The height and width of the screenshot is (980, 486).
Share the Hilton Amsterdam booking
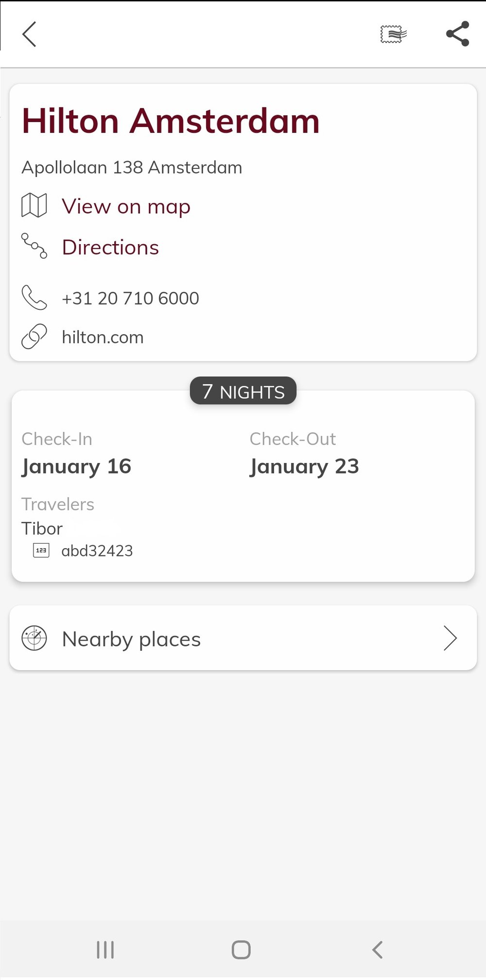tap(457, 34)
